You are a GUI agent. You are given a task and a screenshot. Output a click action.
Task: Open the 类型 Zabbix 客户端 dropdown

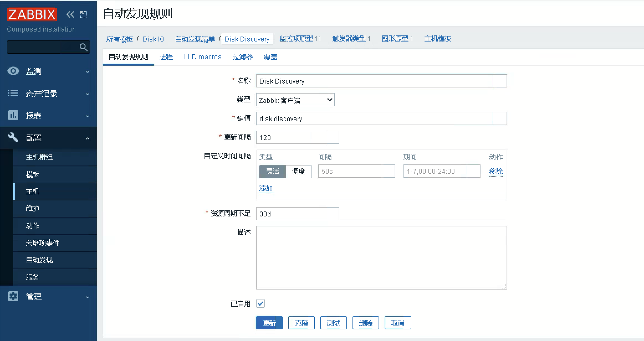(295, 100)
